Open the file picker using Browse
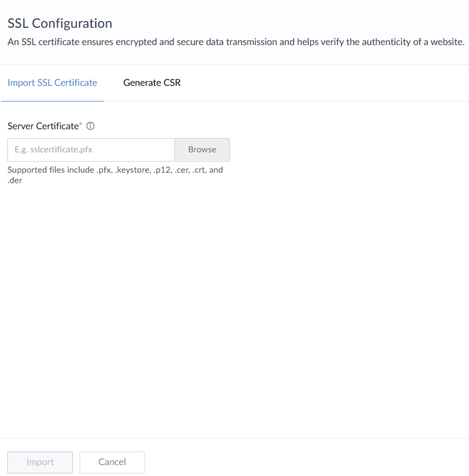 coord(202,149)
